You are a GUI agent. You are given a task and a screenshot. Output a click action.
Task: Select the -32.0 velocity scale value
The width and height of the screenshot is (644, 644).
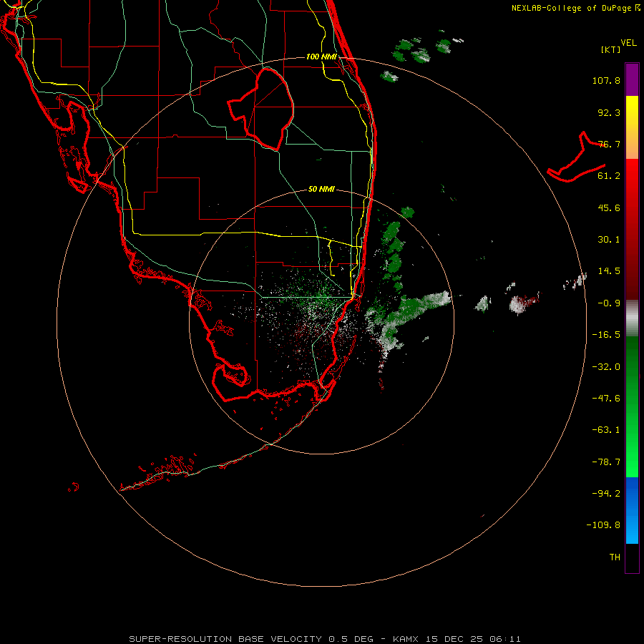606,367
